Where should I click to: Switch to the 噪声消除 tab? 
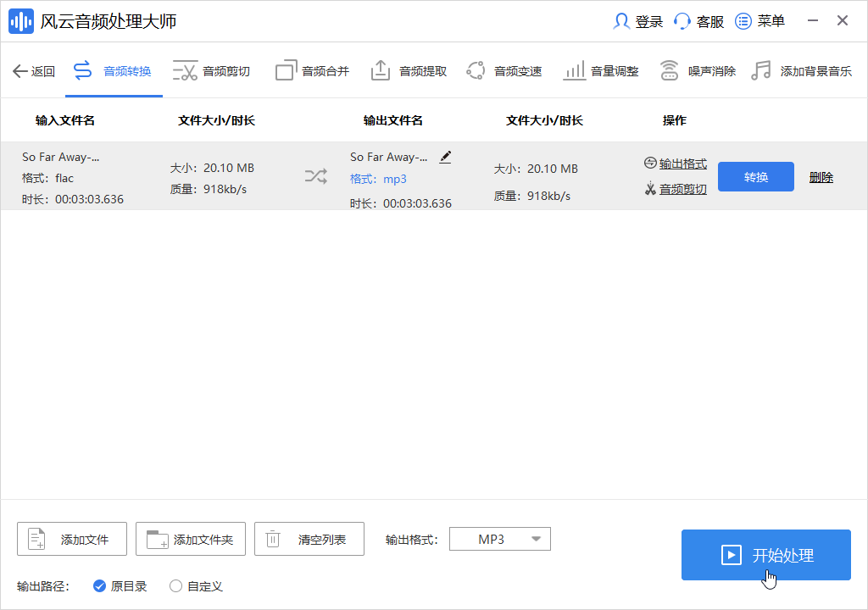709,70
